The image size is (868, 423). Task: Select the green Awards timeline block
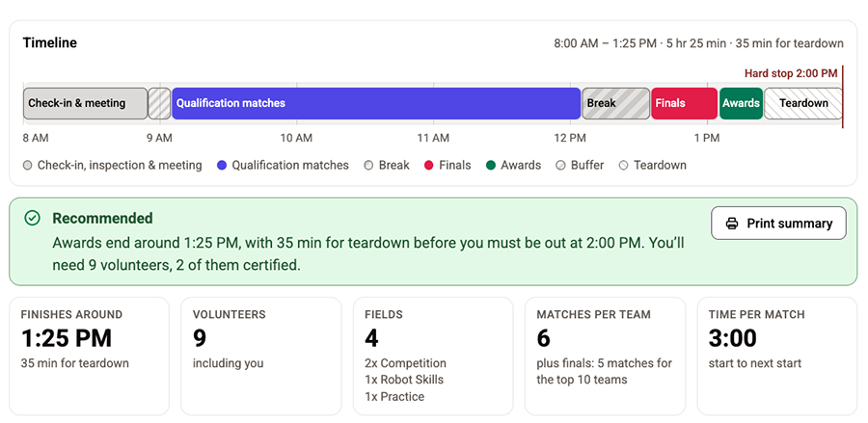[741, 103]
